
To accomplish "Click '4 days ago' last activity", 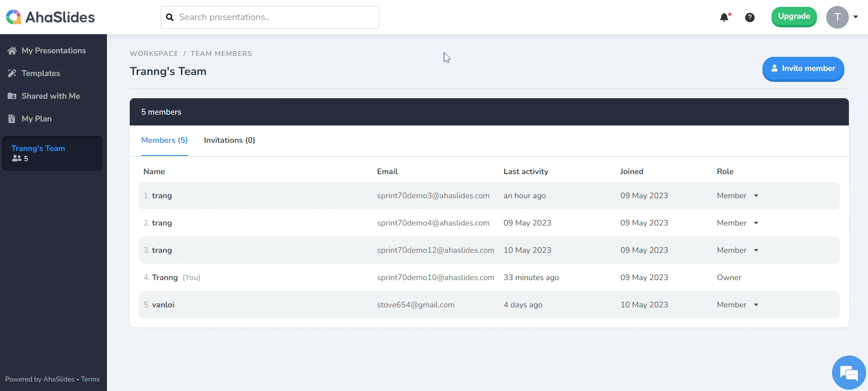I will tap(523, 305).
